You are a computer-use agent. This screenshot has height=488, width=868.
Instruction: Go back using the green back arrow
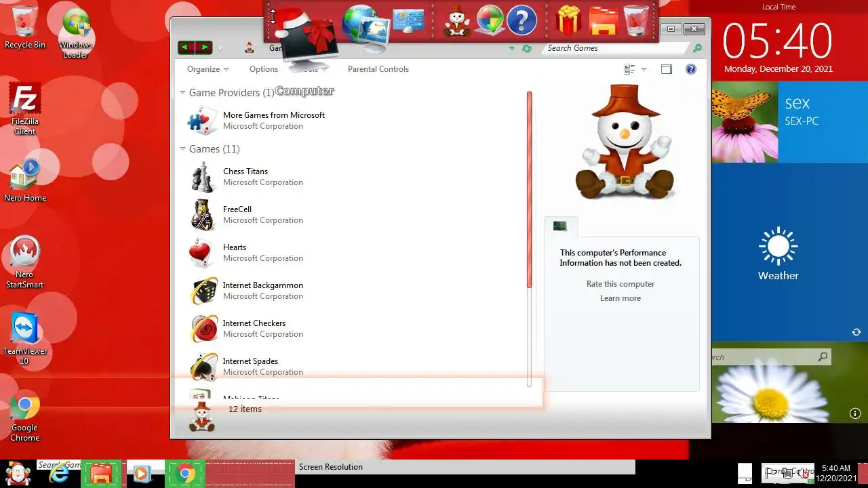click(x=186, y=47)
